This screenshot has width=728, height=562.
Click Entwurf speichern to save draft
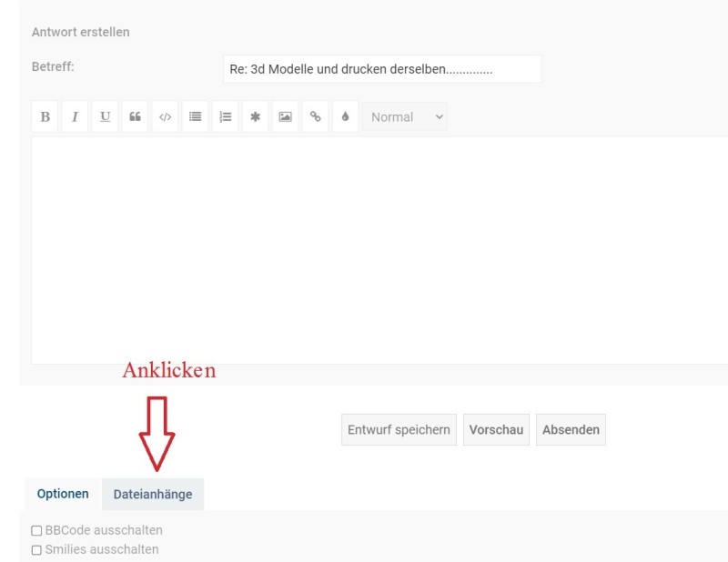[x=399, y=430]
